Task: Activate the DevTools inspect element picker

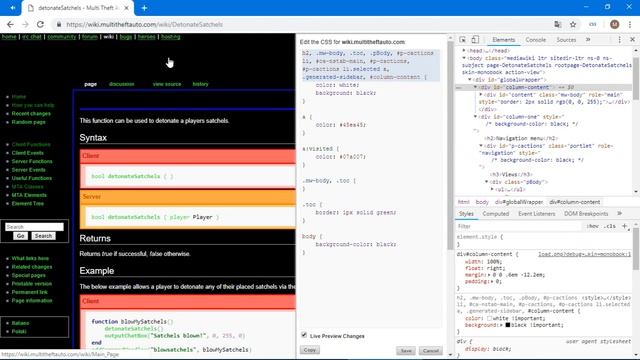Action: point(462,40)
